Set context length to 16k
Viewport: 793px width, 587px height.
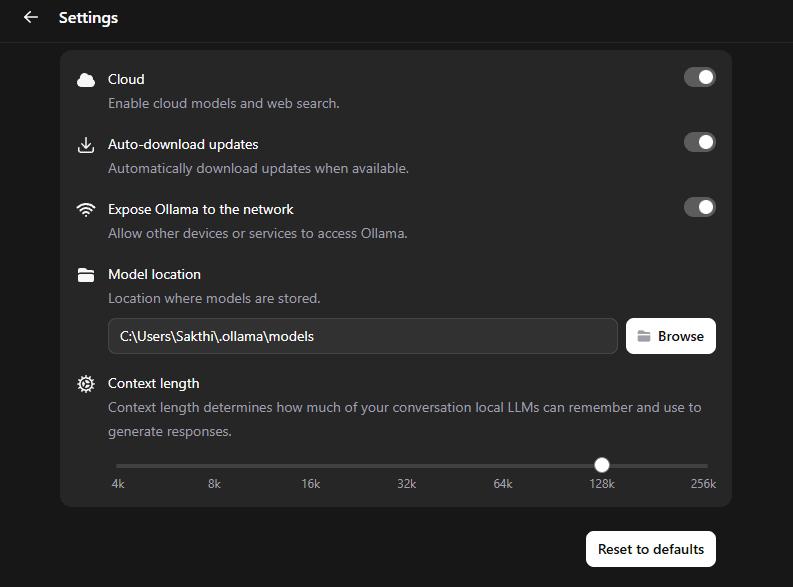pyautogui.click(x=311, y=466)
